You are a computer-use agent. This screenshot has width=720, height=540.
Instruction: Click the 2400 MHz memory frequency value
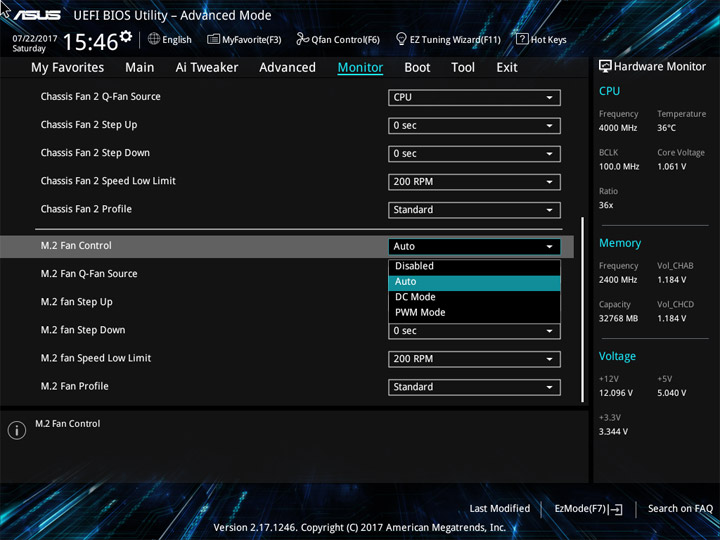pos(618,280)
